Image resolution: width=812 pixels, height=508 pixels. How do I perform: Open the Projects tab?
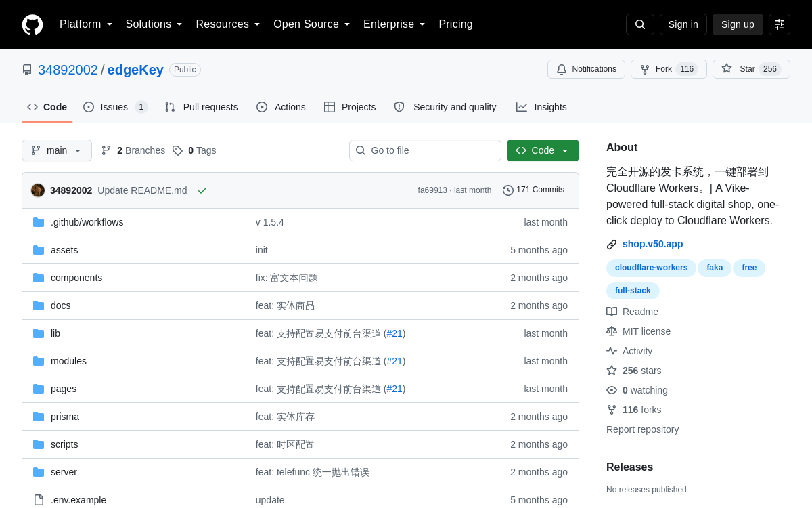(350, 107)
